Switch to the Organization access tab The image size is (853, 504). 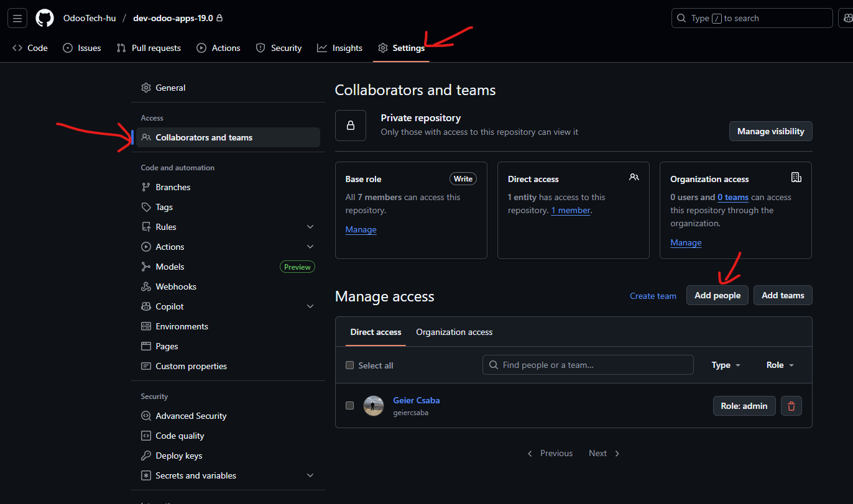(454, 332)
